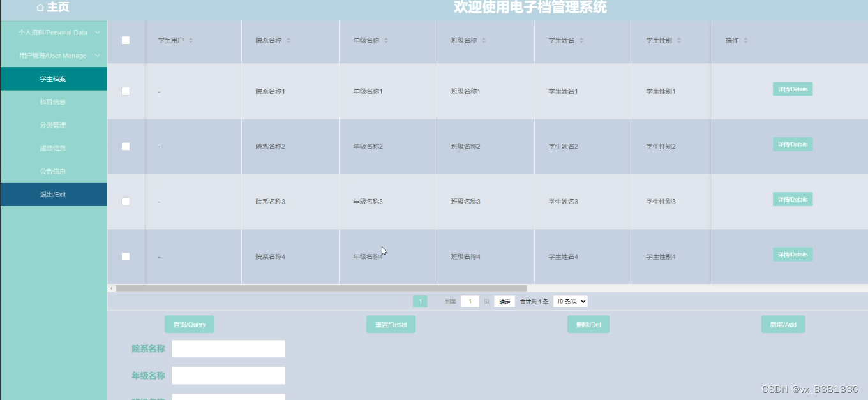Viewport: 868px width, 400px height.
Task: Sort by 操作 column arrows
Action: pos(745,40)
